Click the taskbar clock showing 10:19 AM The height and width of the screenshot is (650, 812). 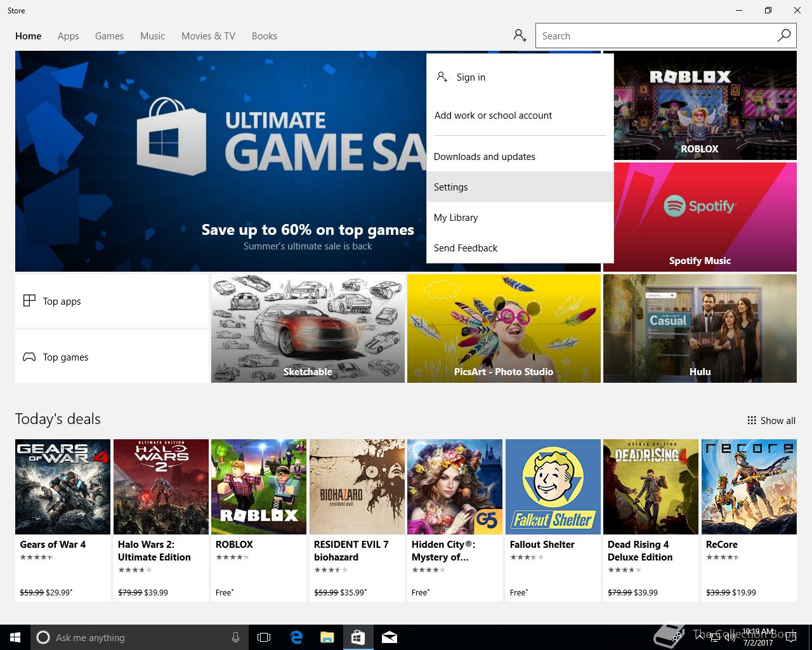(x=757, y=637)
